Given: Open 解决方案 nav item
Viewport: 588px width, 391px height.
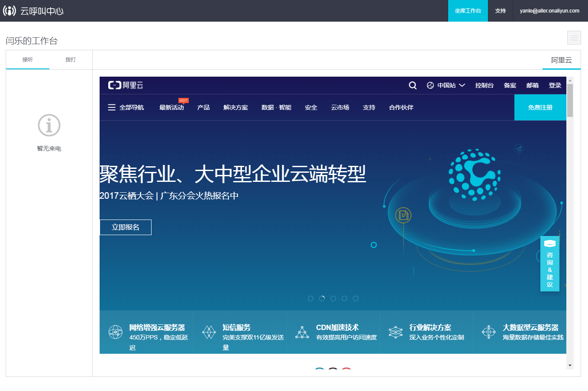Looking at the screenshot, I should tap(236, 107).
